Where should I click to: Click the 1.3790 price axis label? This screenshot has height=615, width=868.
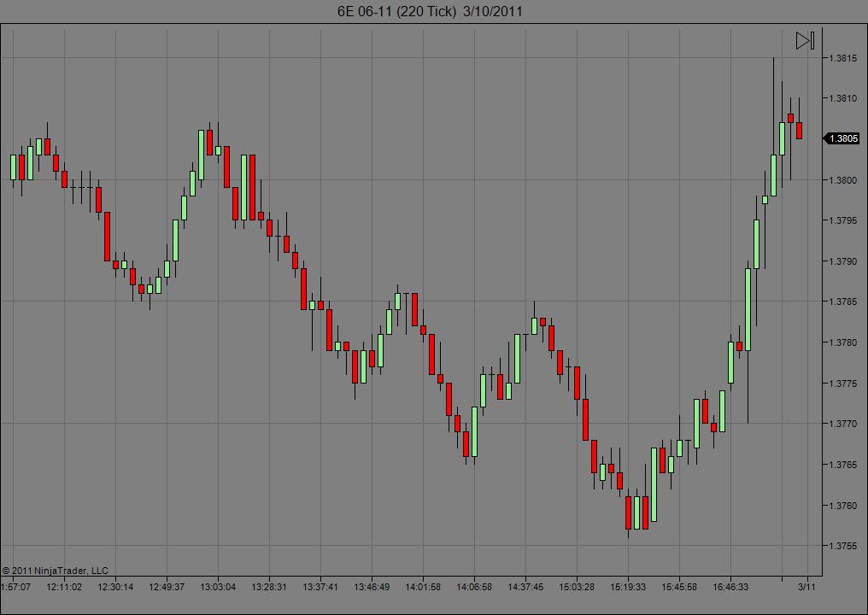point(842,261)
